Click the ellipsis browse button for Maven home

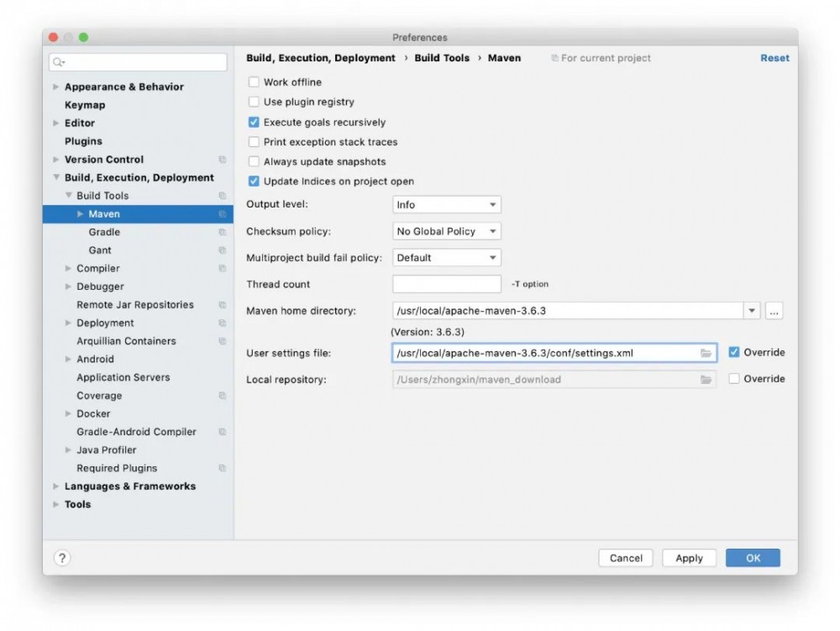774,311
